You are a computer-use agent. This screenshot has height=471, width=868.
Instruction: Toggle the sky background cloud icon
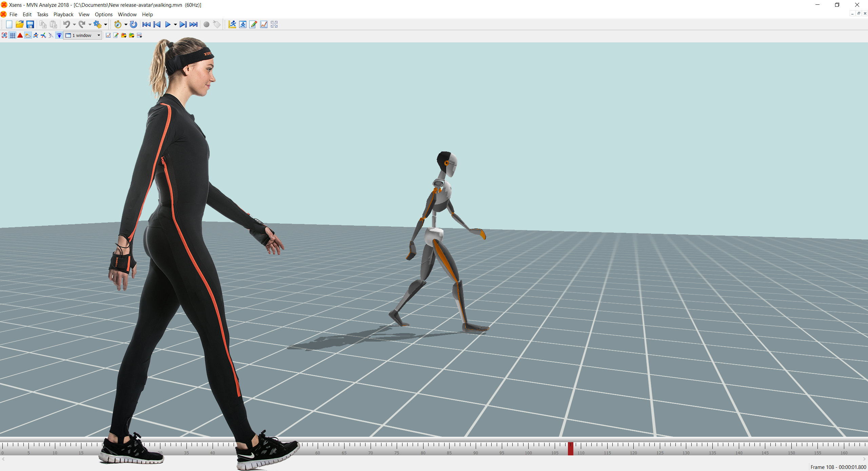[28, 35]
